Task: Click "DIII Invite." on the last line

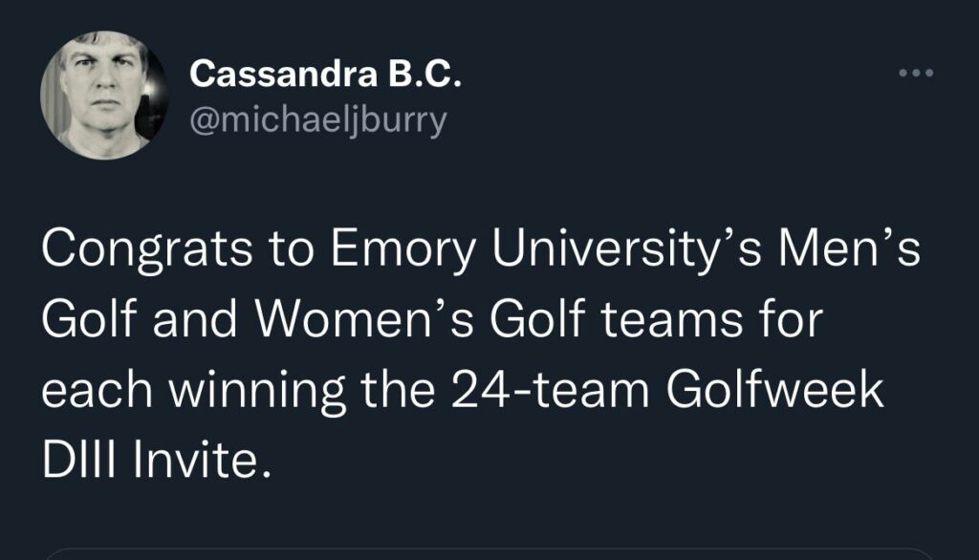Action: coord(149,462)
